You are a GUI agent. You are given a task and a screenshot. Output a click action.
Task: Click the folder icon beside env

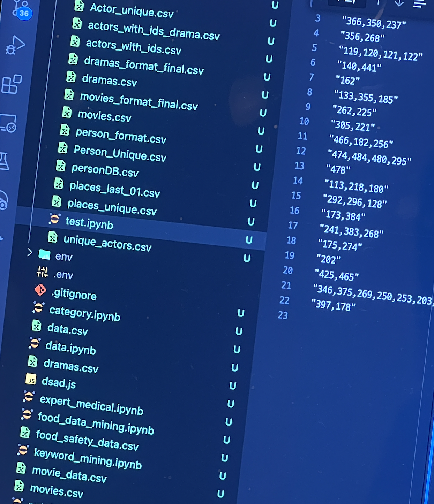coord(45,254)
